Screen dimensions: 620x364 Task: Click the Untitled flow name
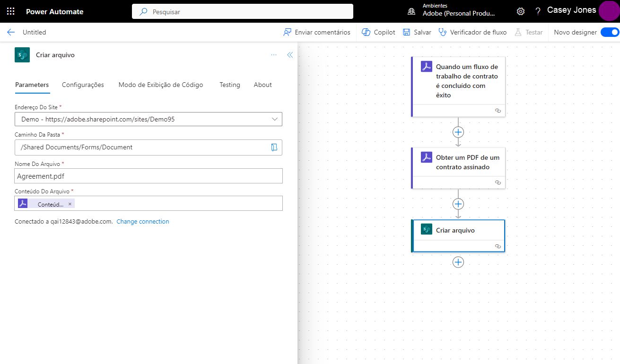35,32
